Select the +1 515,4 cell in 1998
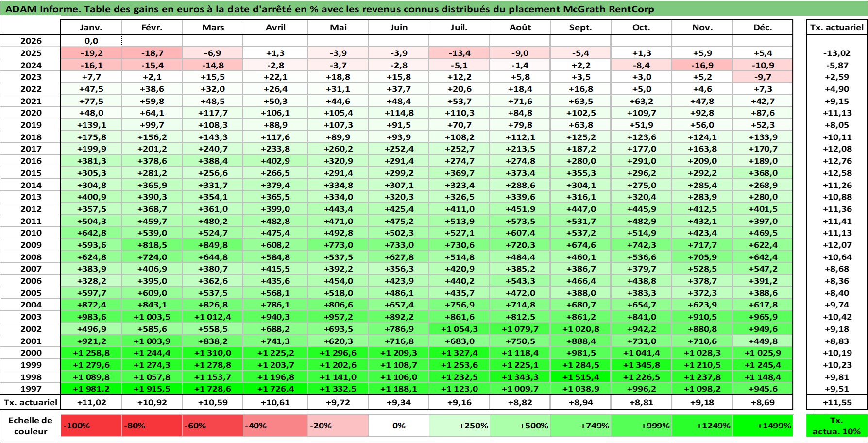 click(581, 377)
